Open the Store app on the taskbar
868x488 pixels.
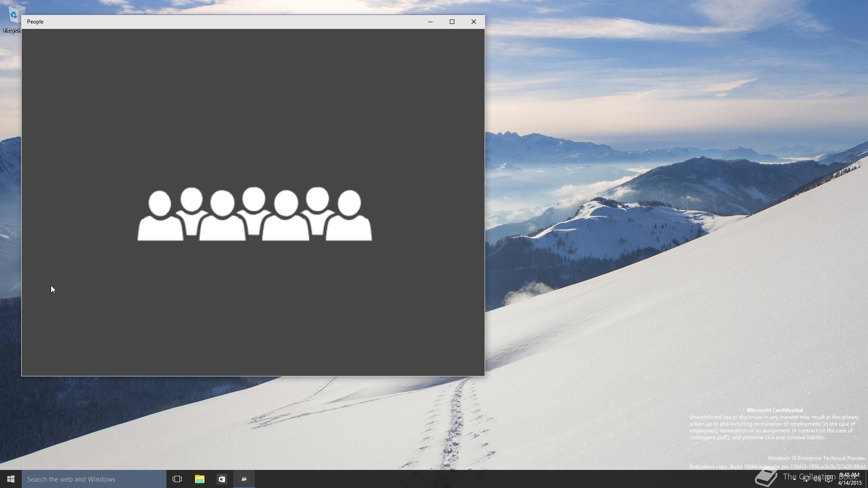pos(222,479)
